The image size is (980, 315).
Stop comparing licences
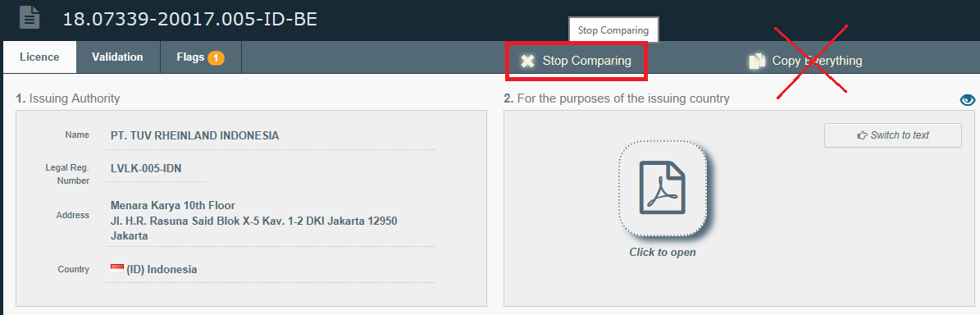click(577, 61)
